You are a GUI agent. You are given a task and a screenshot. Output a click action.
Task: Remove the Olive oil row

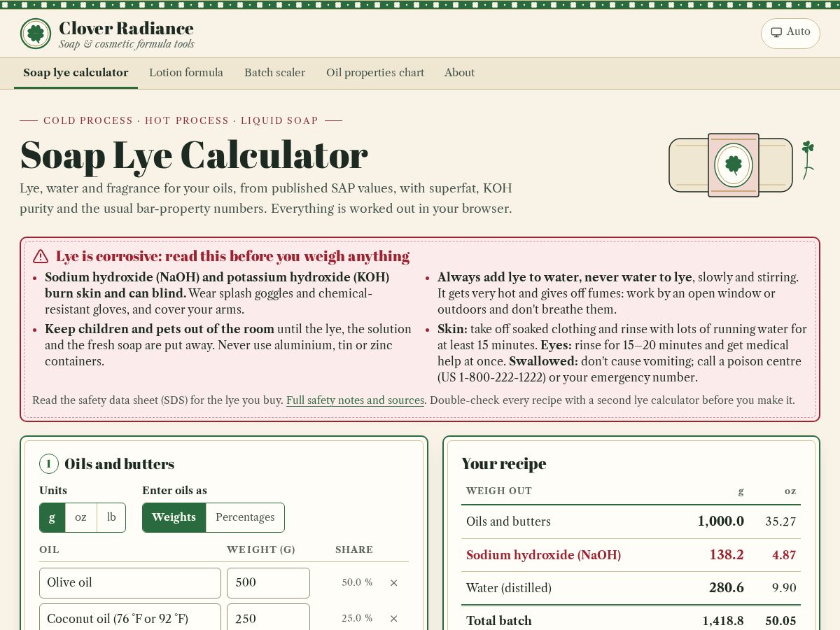tap(393, 582)
